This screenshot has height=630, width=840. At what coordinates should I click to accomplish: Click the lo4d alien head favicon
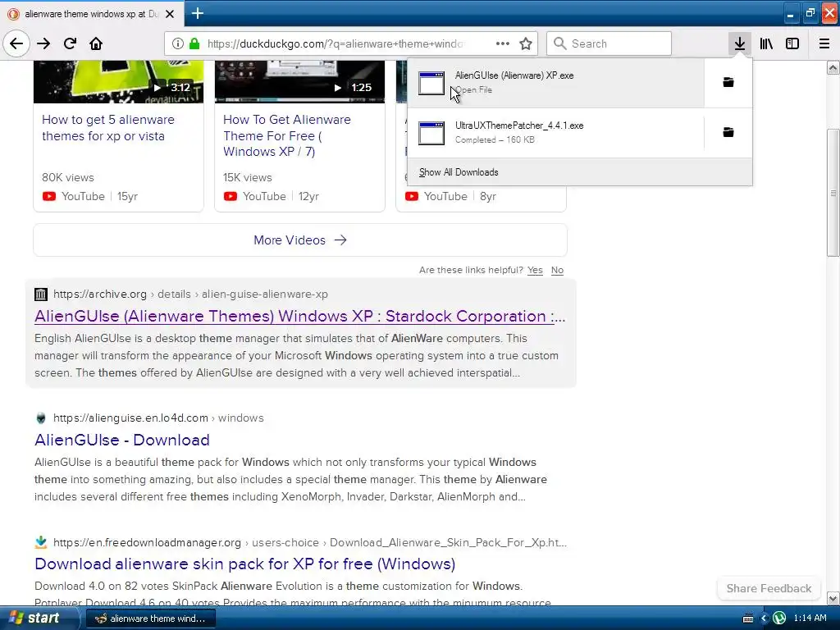[x=41, y=418]
